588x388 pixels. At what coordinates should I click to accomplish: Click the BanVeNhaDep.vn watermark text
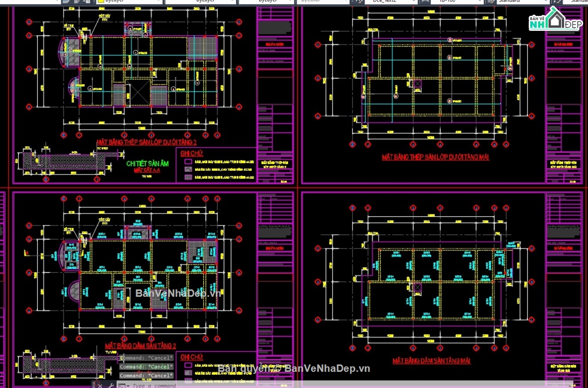point(178,293)
